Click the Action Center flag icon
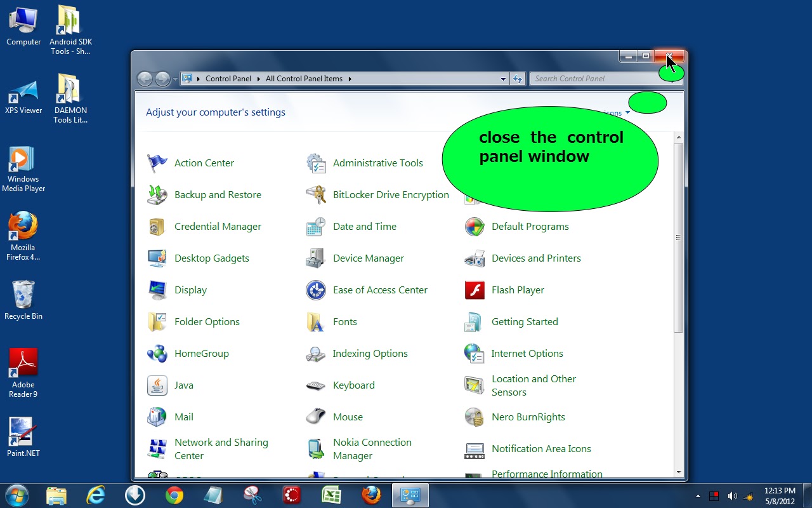812x508 pixels. 157,163
